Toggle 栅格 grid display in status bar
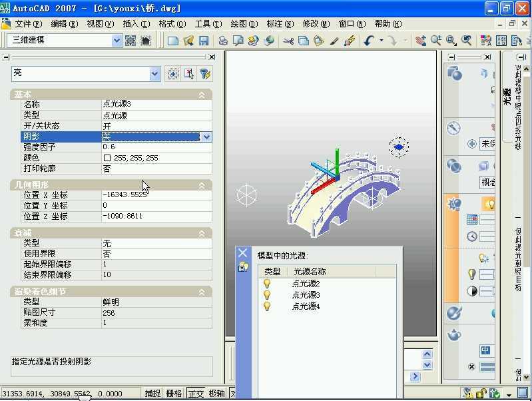The width and height of the screenshot is (532, 401). pyautogui.click(x=174, y=393)
